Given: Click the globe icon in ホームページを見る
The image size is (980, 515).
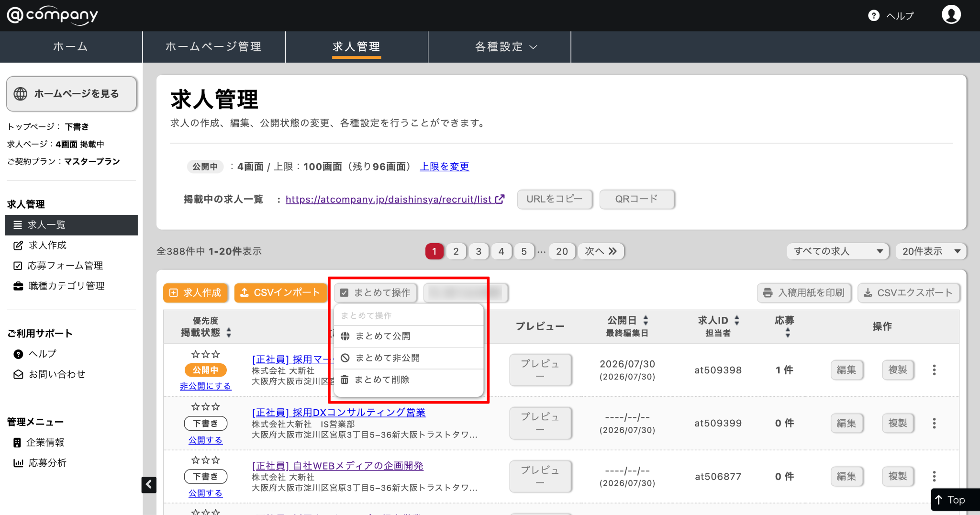Looking at the screenshot, I should (21, 94).
